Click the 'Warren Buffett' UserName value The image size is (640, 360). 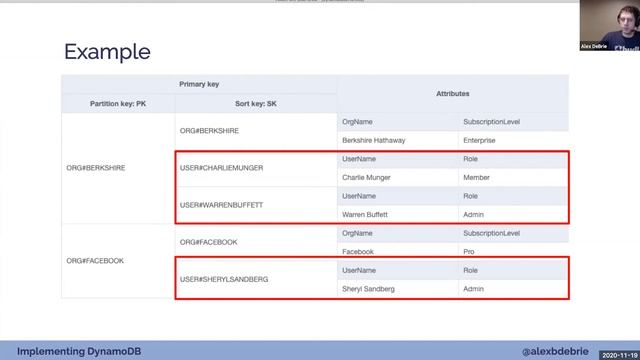click(365, 215)
